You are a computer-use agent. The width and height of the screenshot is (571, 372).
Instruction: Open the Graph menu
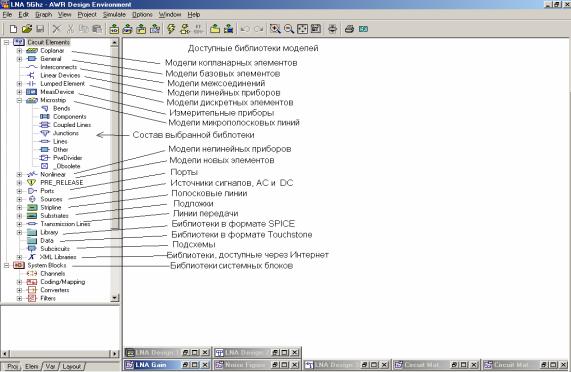tap(44, 15)
